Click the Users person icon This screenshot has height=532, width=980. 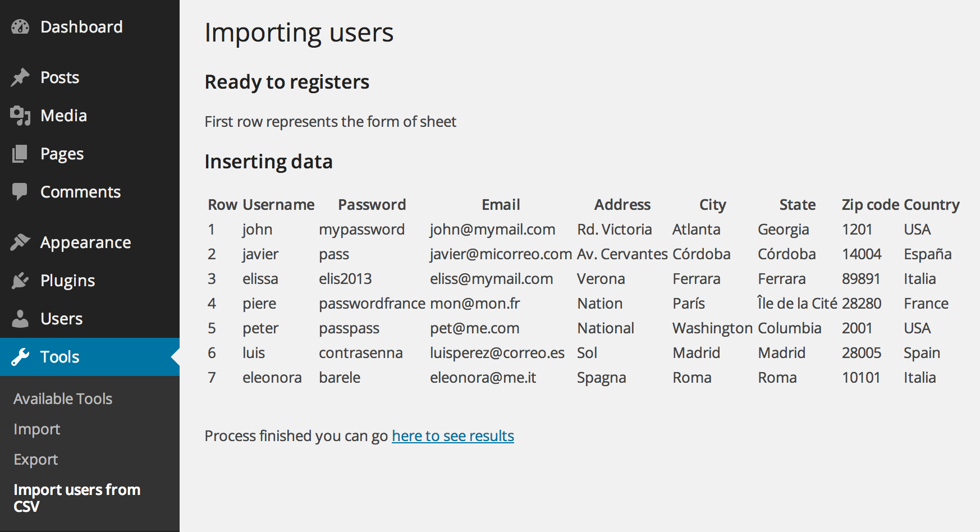pos(20,319)
